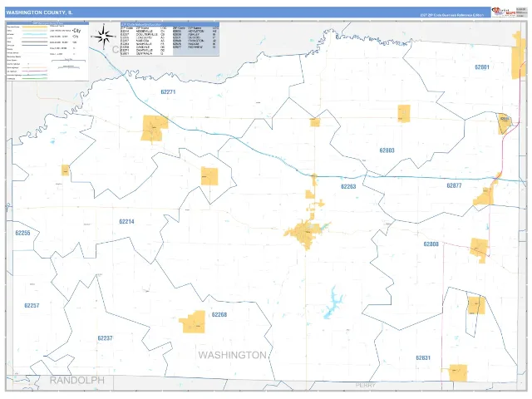Select the 62237 ZIP code label
Image resolution: width=532 pixels, height=399 pixels.
106,338
